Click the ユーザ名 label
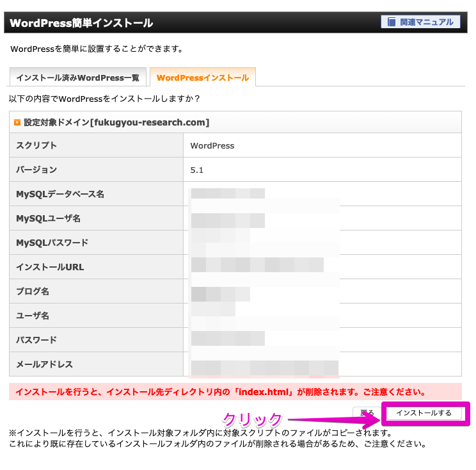 pyautogui.click(x=33, y=315)
